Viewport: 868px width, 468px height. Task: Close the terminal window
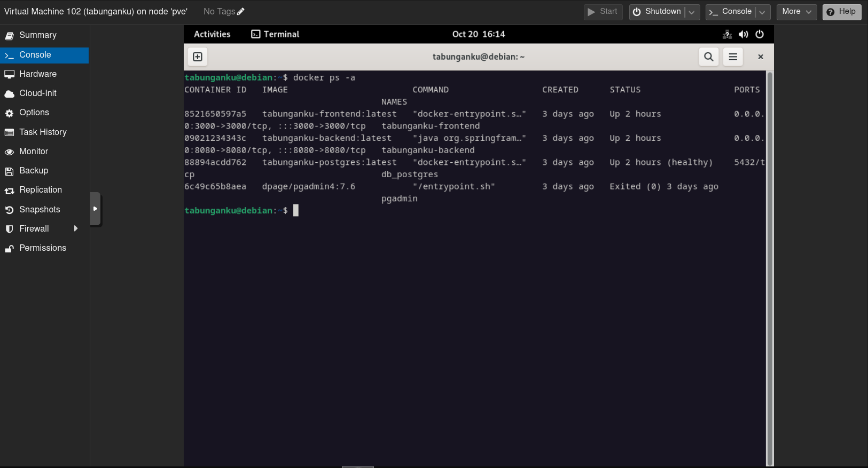761,57
